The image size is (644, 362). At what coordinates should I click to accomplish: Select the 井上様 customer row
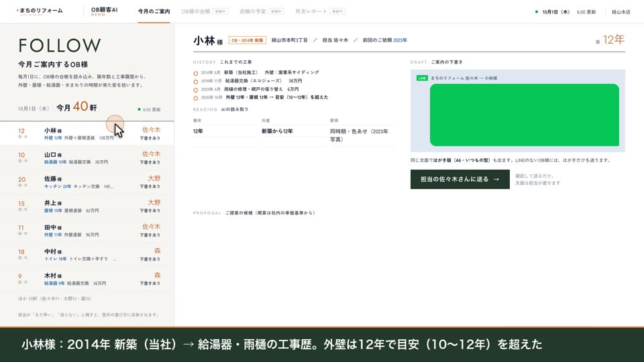tap(87, 206)
